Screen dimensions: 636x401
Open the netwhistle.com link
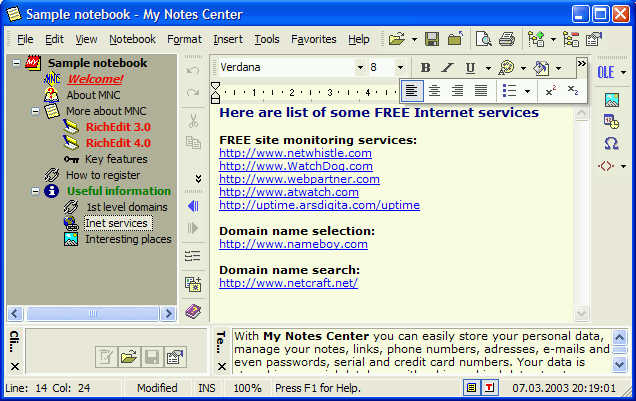coord(295,153)
